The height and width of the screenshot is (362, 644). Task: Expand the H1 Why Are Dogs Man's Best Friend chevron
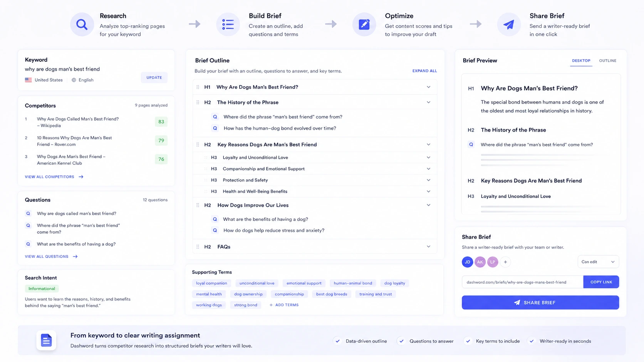[428, 87]
